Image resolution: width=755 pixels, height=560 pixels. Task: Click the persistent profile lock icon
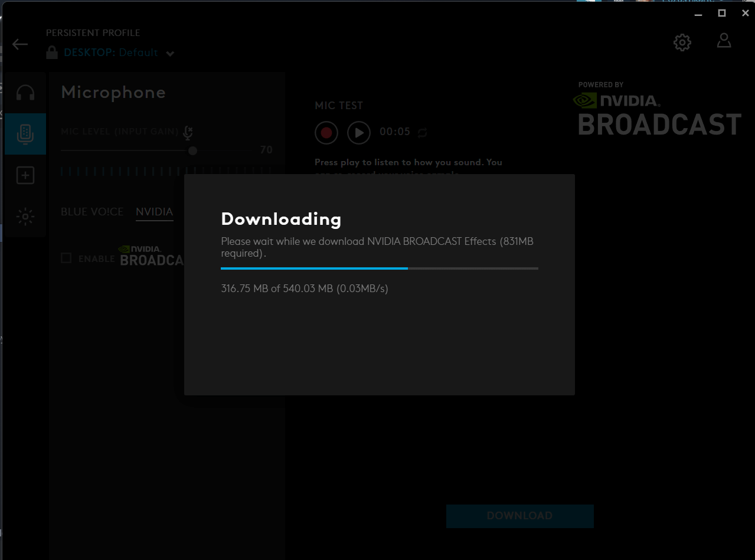coord(53,53)
